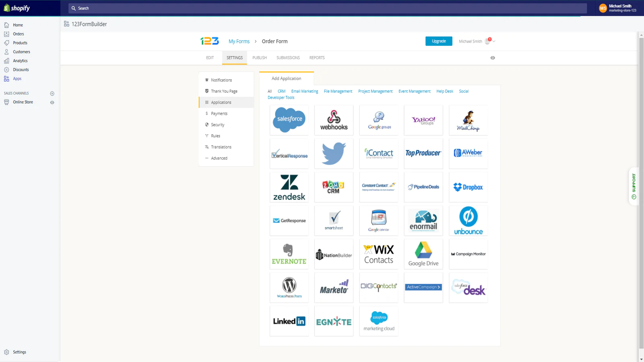Open Michael Smith account dropdown
The image size is (644, 362).
pos(477,41)
